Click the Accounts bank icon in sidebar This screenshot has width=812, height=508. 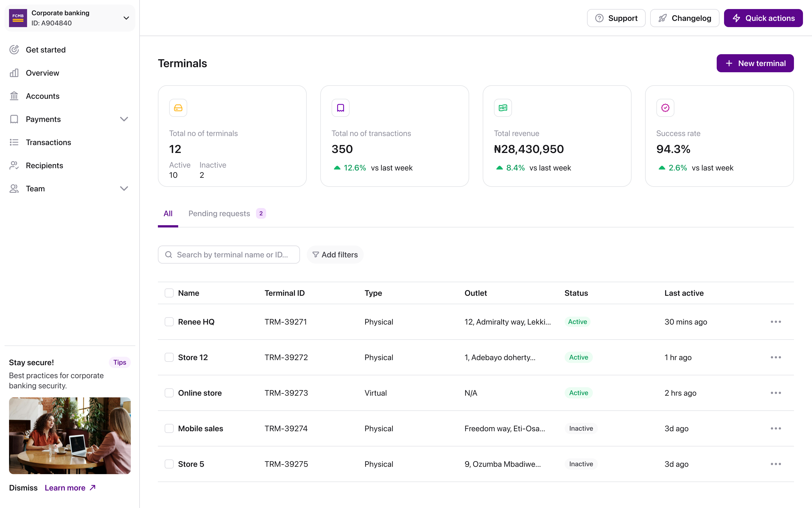14,96
